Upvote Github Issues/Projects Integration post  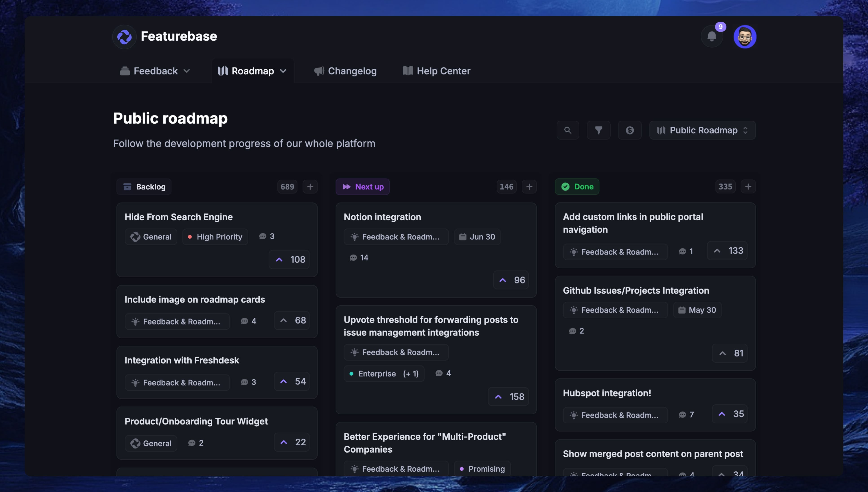click(730, 353)
